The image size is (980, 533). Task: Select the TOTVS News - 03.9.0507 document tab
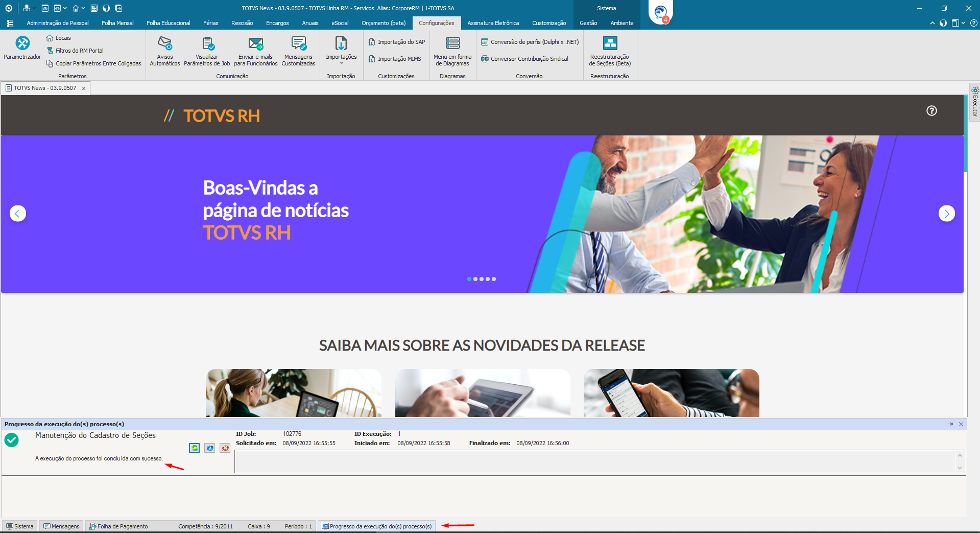click(x=45, y=88)
